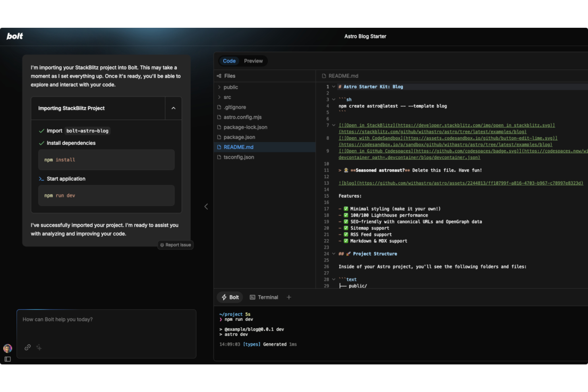The height and width of the screenshot is (392, 588).
Task: Click the 'Seasoned astronaut?' line in editor
Action: click(x=410, y=170)
